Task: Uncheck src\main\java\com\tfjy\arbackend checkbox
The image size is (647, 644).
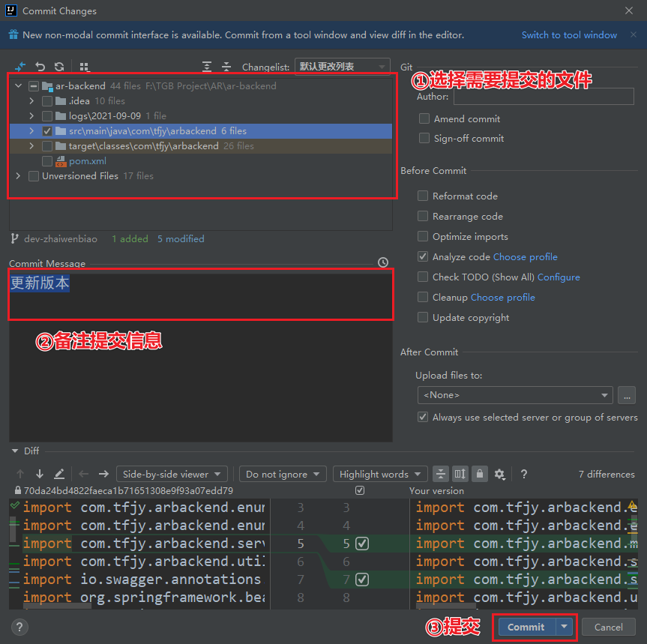Action: coord(47,131)
